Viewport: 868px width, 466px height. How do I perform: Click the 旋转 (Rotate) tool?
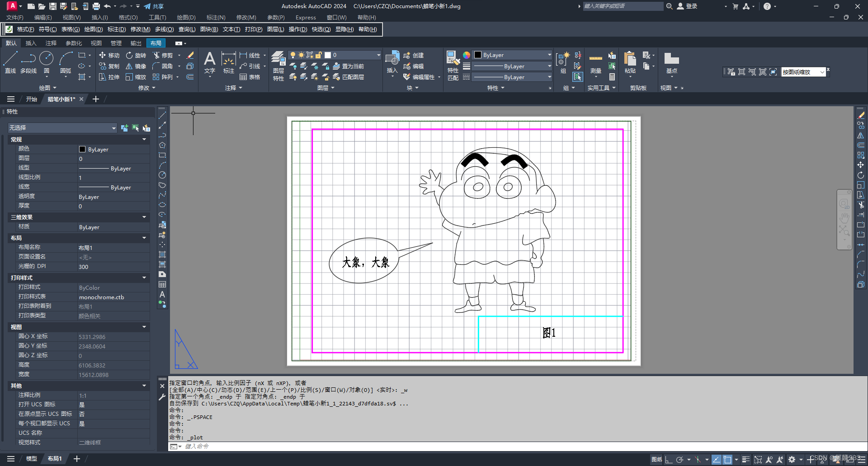(x=136, y=55)
